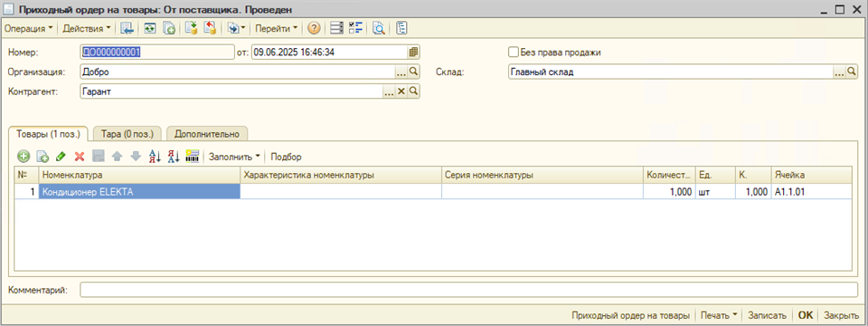This screenshot has width=868, height=326.
Task: Click the Ячейка column header
Action: click(x=811, y=175)
